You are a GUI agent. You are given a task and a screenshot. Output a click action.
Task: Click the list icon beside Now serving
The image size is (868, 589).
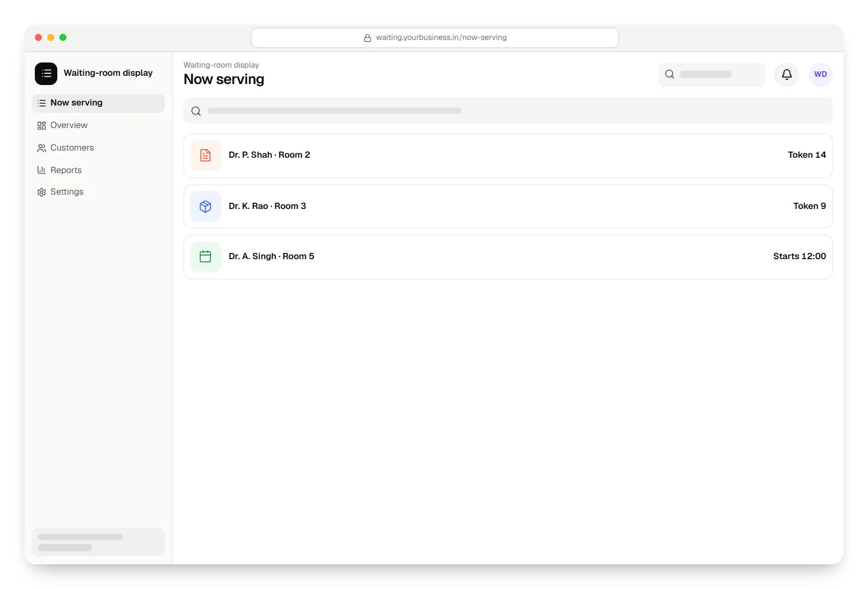[41, 103]
